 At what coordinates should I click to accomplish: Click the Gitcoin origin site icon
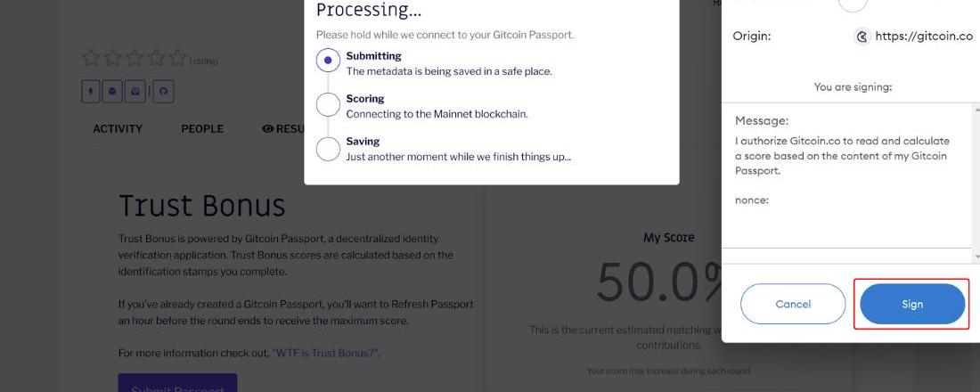click(862, 37)
